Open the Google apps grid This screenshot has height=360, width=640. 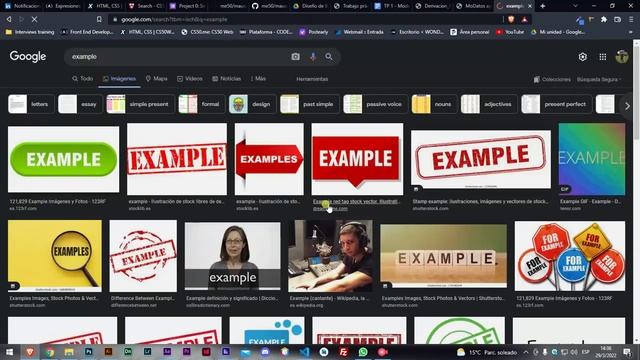(602, 57)
